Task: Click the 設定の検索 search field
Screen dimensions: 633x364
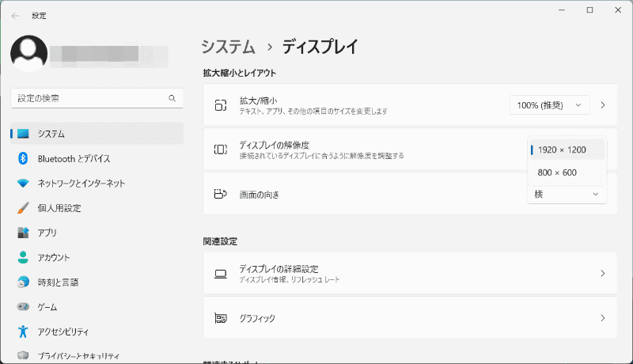Action: click(97, 98)
